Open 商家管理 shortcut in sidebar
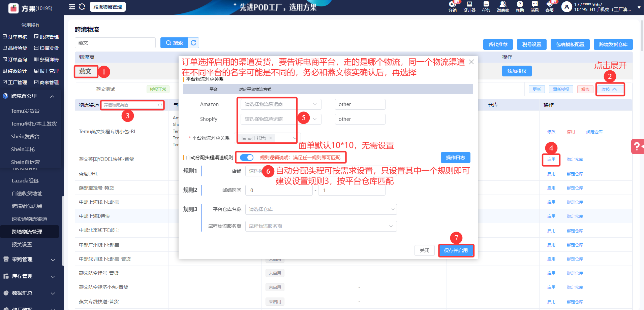 pyautogui.click(x=47, y=82)
